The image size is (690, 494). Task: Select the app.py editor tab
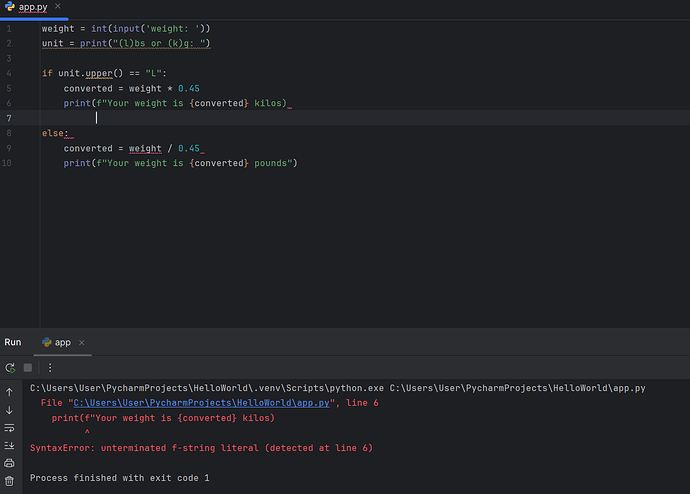pyautogui.click(x=33, y=7)
